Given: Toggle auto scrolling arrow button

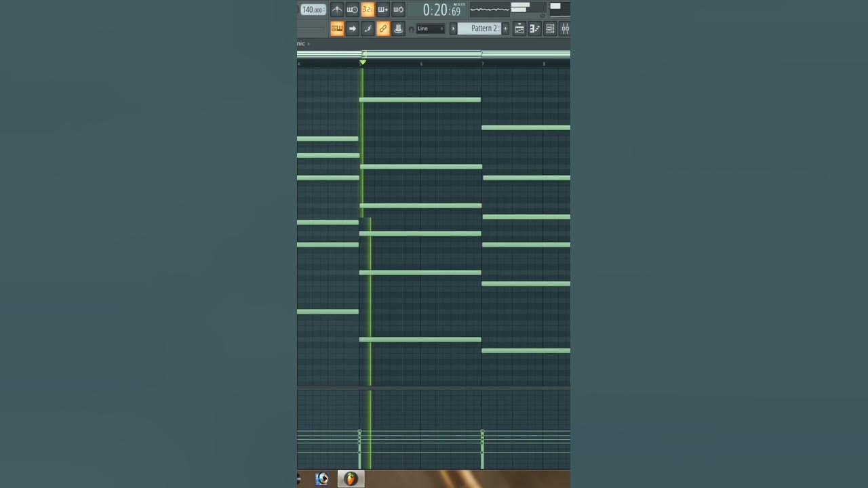Looking at the screenshot, I should click(x=352, y=28).
